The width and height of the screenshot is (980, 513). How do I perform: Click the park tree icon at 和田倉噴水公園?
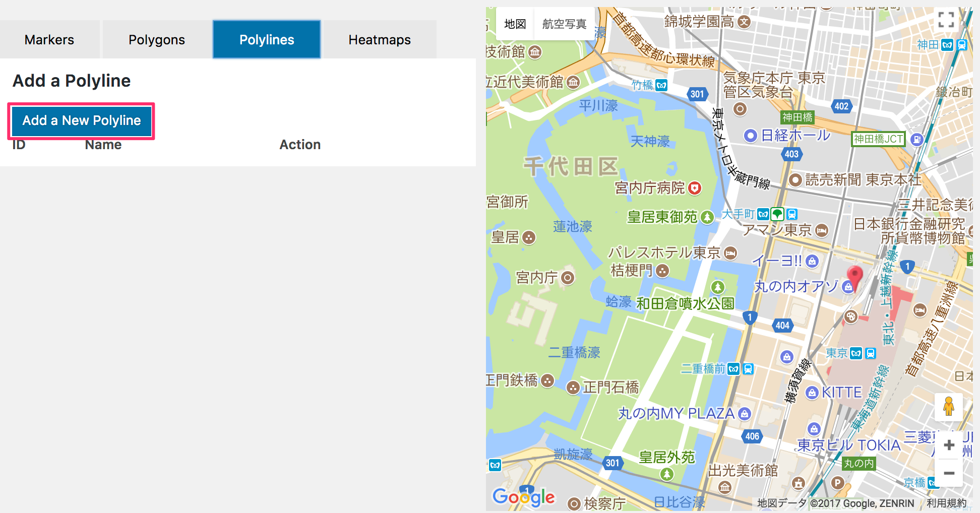pos(718,287)
